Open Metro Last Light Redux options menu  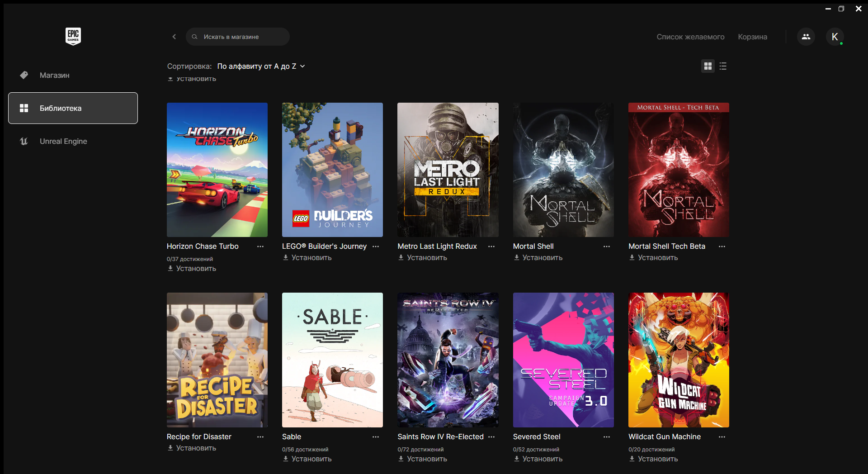[491, 246]
